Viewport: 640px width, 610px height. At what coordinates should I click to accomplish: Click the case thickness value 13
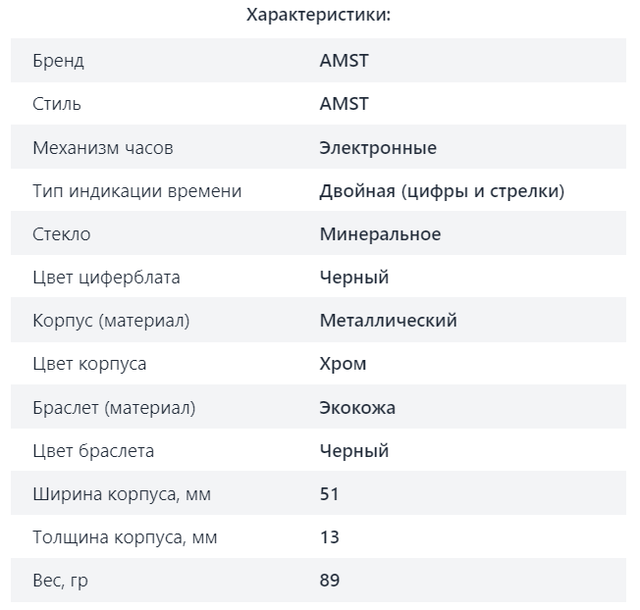pyautogui.click(x=329, y=537)
